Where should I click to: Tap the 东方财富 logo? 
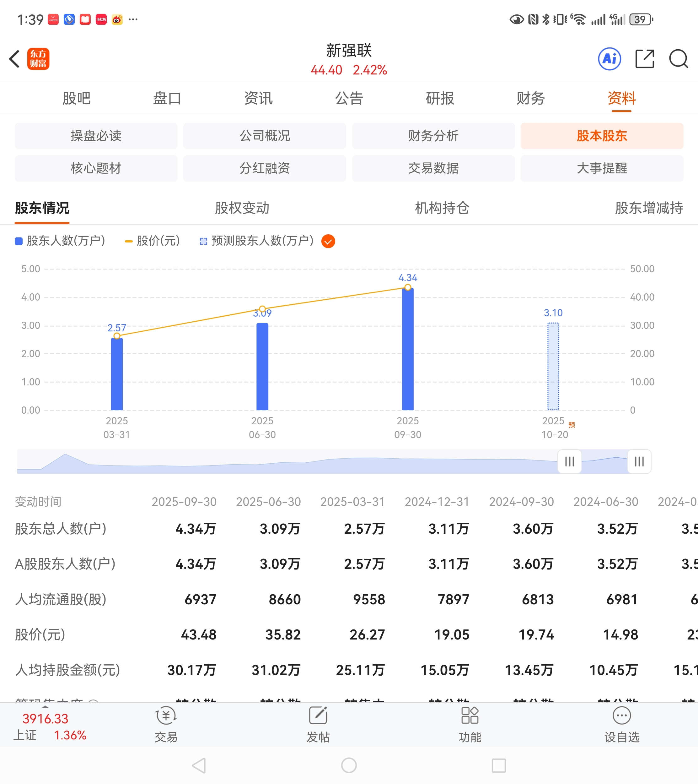[38, 59]
